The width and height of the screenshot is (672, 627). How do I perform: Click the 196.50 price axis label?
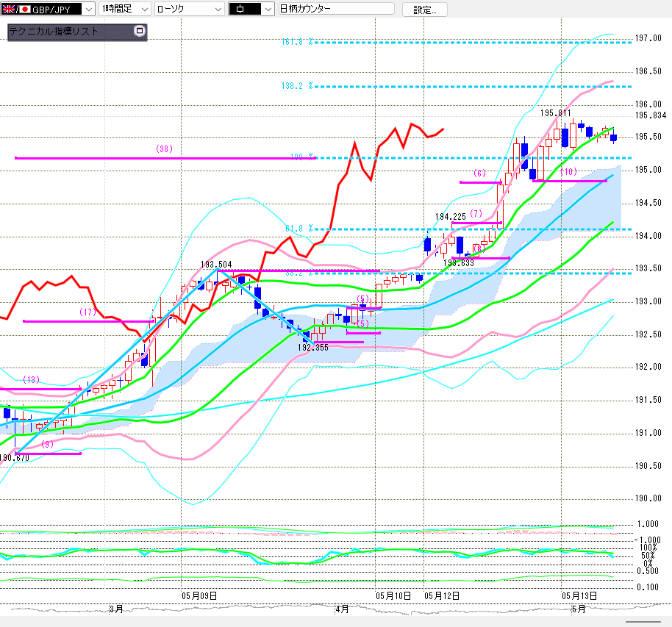[x=648, y=71]
